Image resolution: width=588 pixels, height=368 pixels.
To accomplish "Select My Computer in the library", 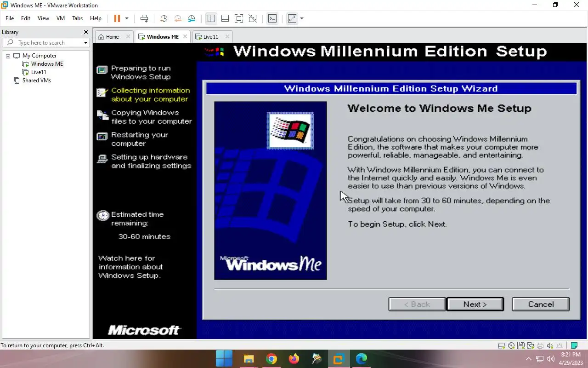I will point(39,56).
